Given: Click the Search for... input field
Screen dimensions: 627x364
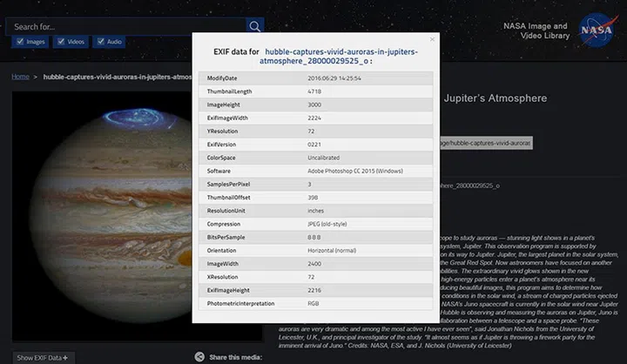Looking at the screenshot, I should [126, 26].
